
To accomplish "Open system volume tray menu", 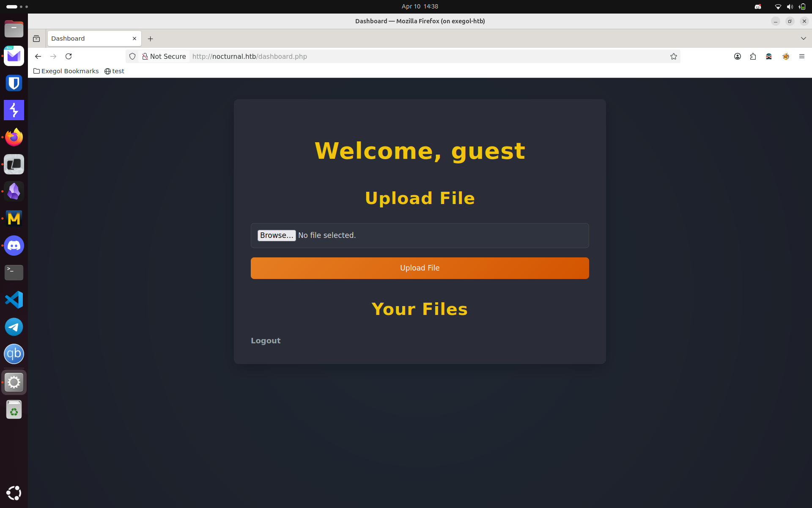I will [x=790, y=7].
